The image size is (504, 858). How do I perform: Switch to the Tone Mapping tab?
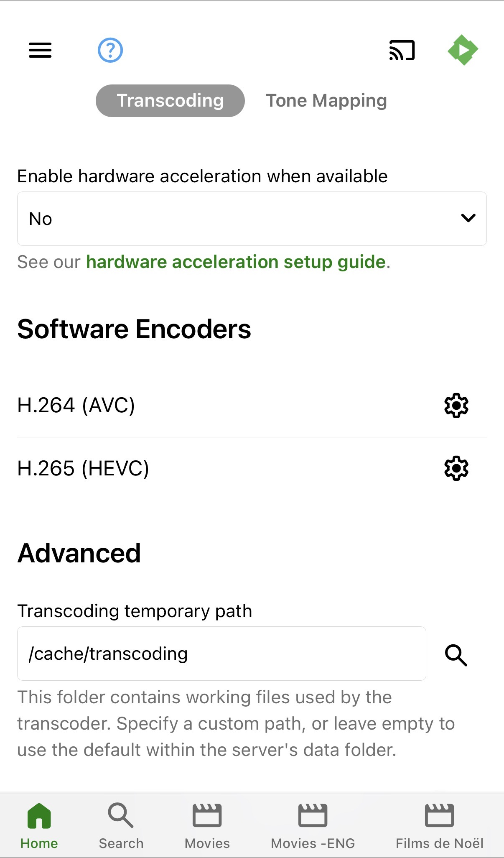click(326, 101)
